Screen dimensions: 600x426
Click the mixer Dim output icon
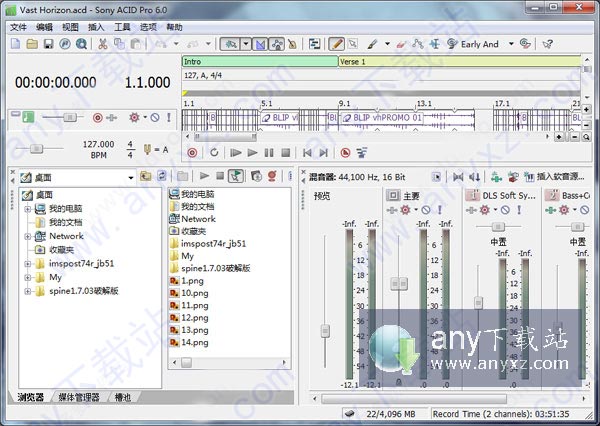coord(474,177)
